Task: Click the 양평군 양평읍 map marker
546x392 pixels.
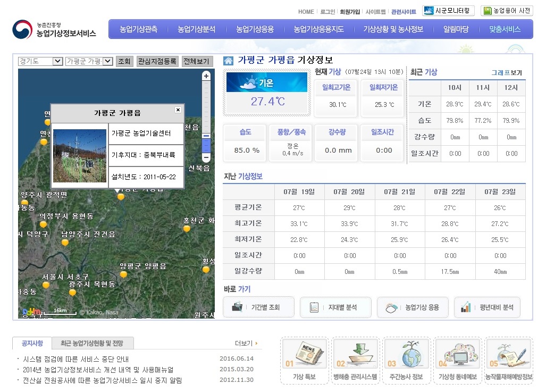Action: tap(123, 274)
